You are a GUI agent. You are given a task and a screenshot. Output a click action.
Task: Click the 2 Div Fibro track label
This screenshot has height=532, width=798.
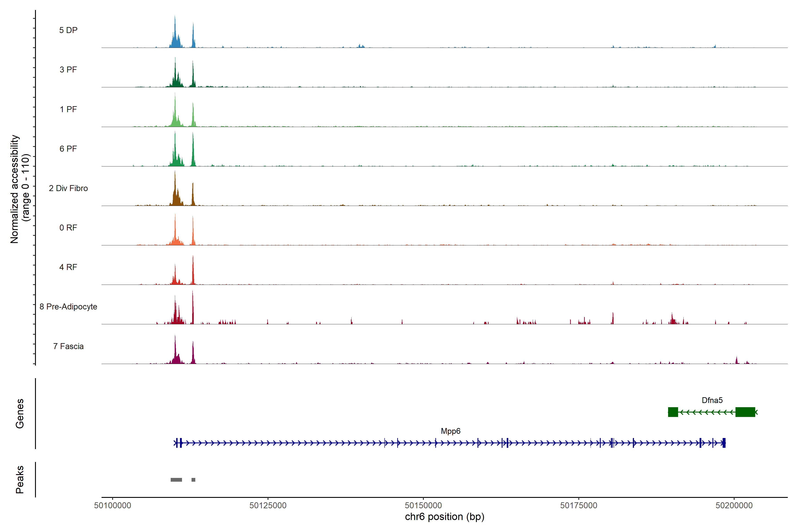(68, 188)
